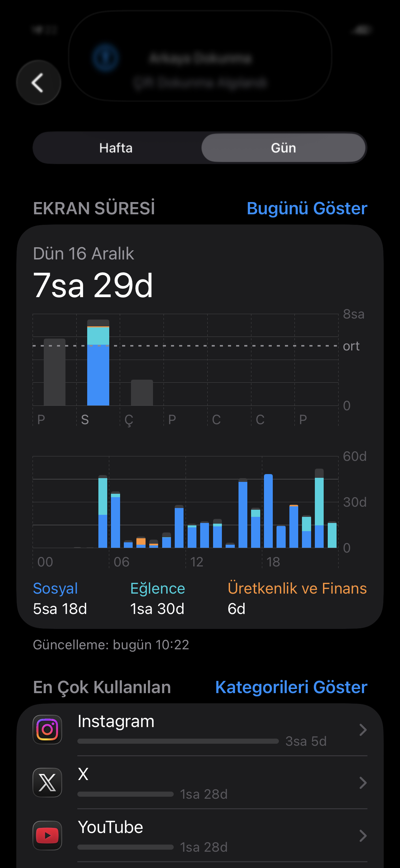Tap the X app icon
400x868 pixels.
[x=47, y=782]
